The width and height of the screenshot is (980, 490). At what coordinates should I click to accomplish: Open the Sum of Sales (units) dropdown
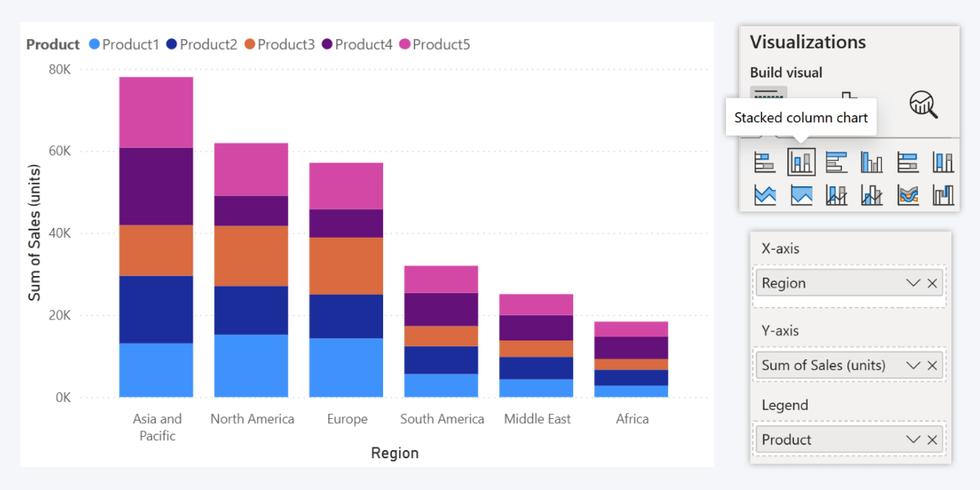click(913, 365)
